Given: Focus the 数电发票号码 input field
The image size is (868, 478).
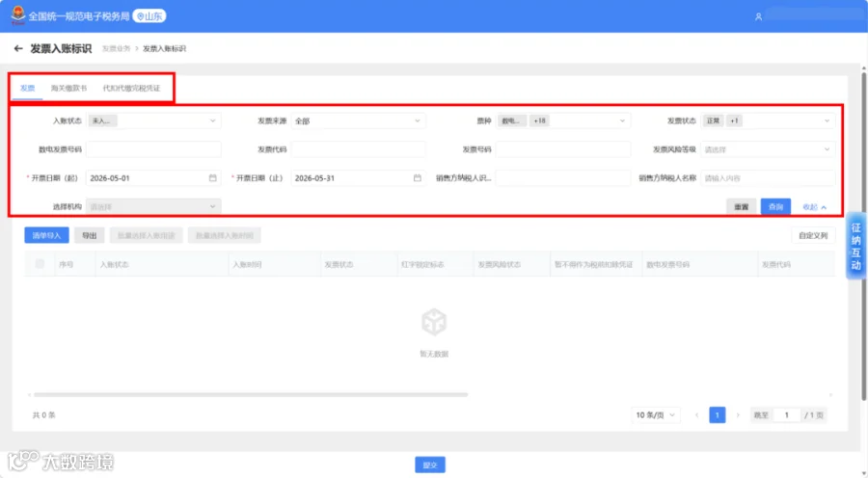Looking at the screenshot, I should point(153,149).
